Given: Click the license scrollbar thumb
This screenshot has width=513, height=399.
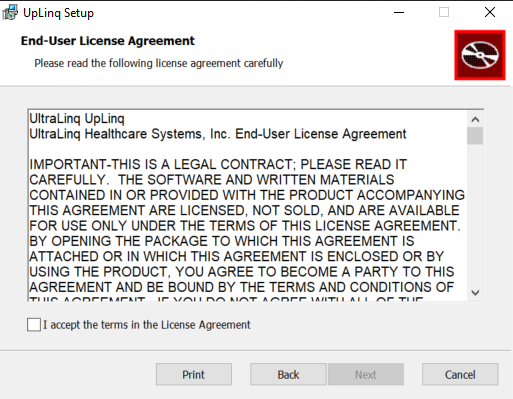Looking at the screenshot, I should pyautogui.click(x=475, y=136).
